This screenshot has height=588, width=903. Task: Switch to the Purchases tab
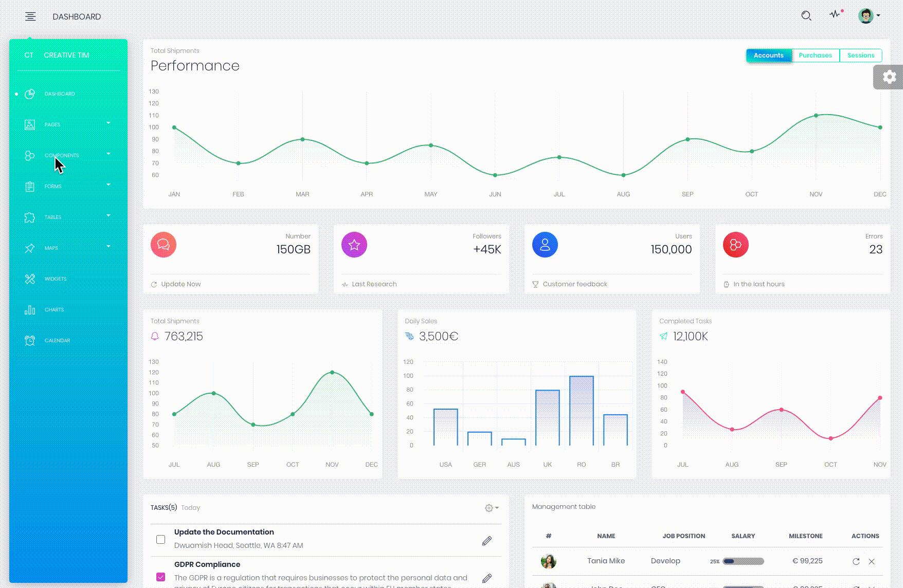(815, 56)
